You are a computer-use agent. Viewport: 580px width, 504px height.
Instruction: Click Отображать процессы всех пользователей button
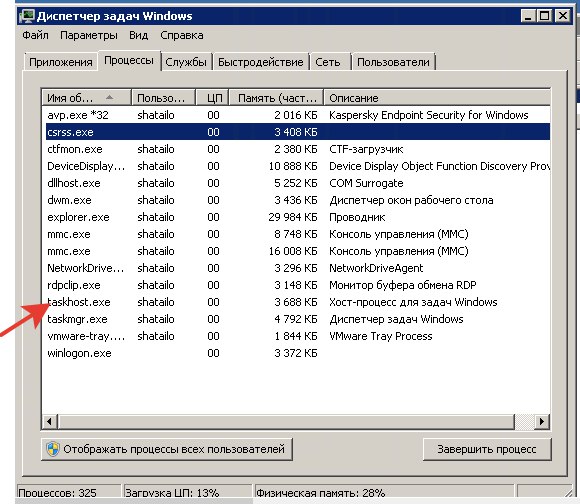(x=166, y=449)
